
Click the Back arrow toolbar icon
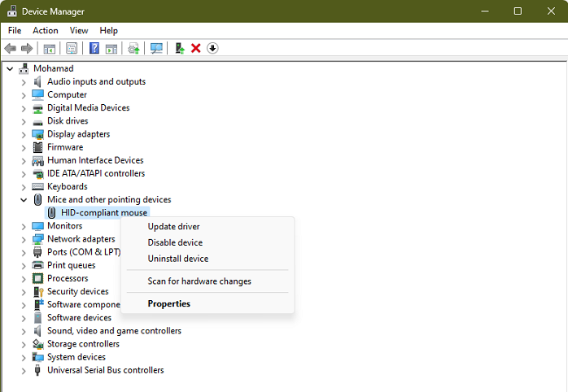click(x=11, y=49)
